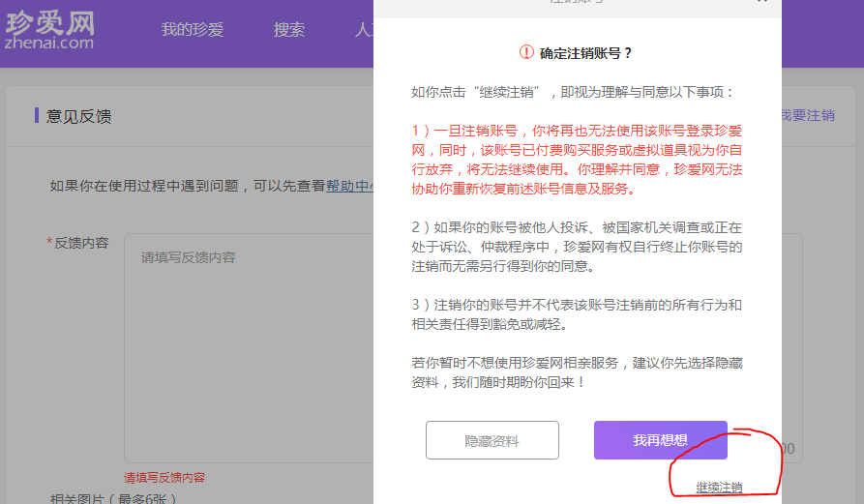Click the 我再想想 button

660,440
